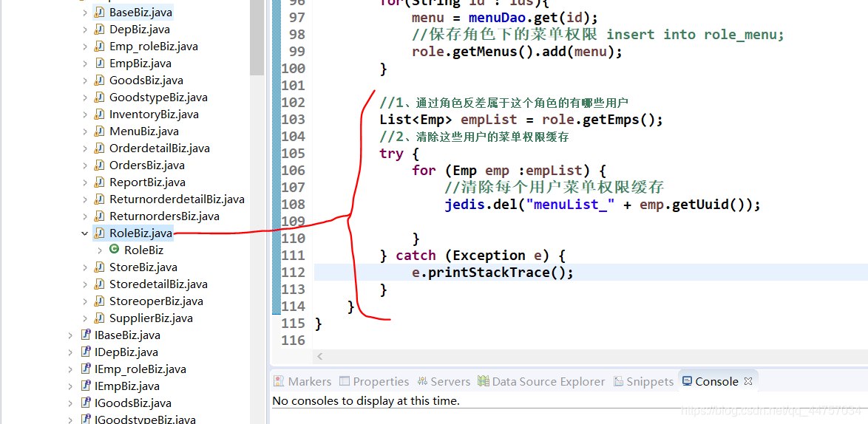Open the Servers tab
The height and width of the screenshot is (424, 868).
click(444, 381)
